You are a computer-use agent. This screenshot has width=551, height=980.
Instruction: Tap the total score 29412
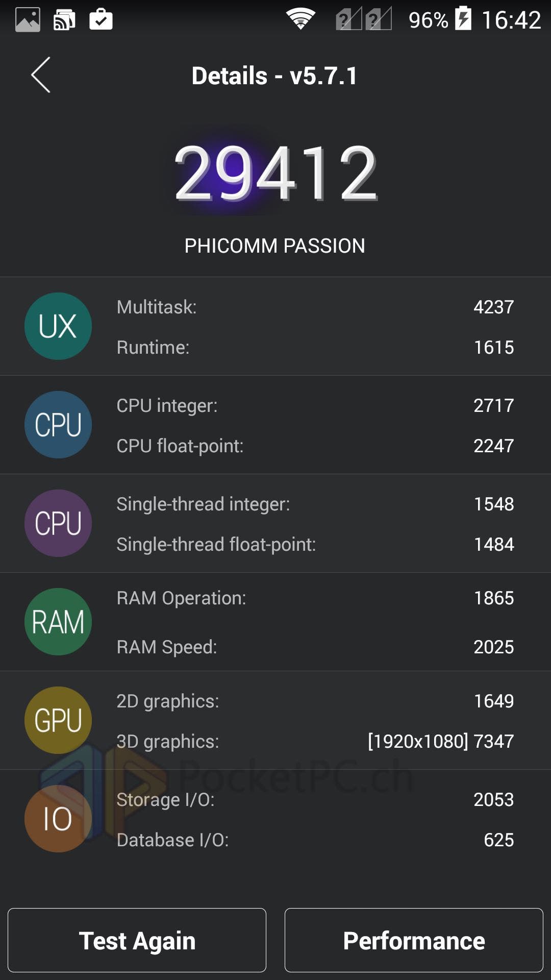coord(275,174)
